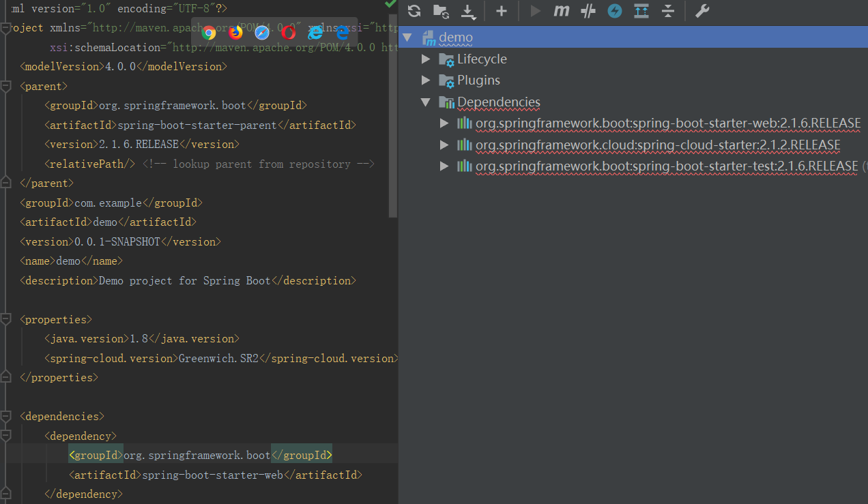Select the Dependencies tree item
Image resolution: width=868 pixels, height=504 pixels.
tap(499, 102)
